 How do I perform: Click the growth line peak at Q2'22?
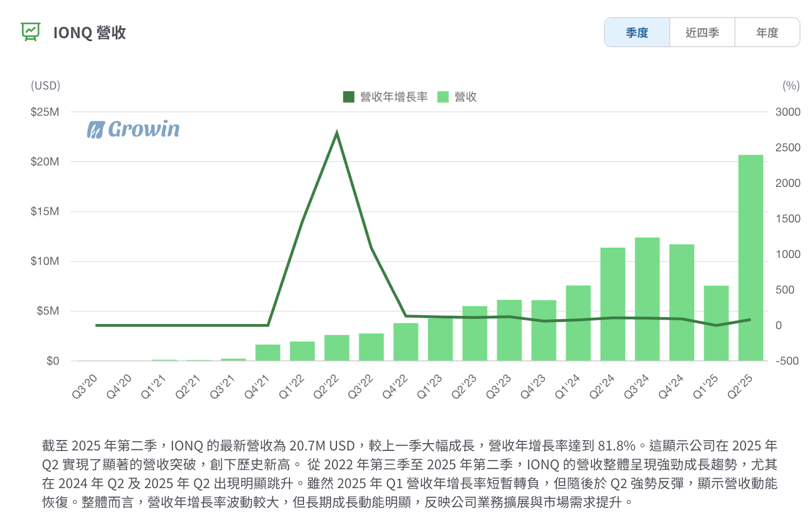[337, 133]
